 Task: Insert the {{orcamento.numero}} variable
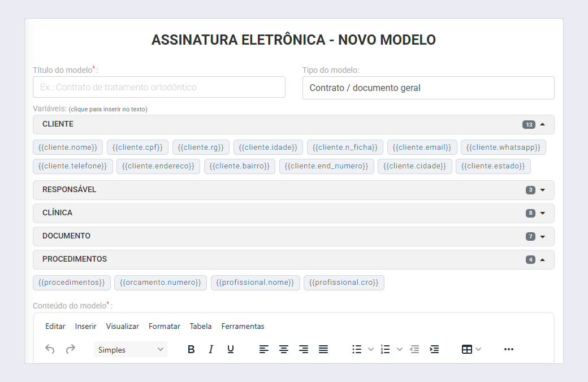161,283
